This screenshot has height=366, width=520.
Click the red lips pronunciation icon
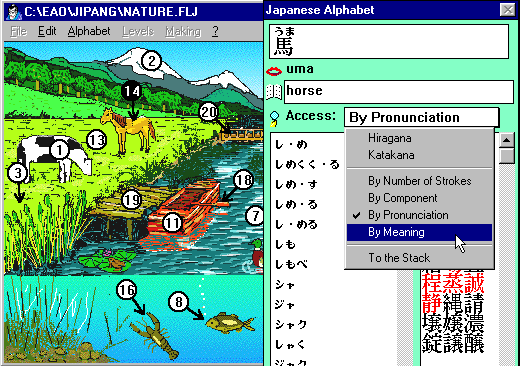[274, 71]
